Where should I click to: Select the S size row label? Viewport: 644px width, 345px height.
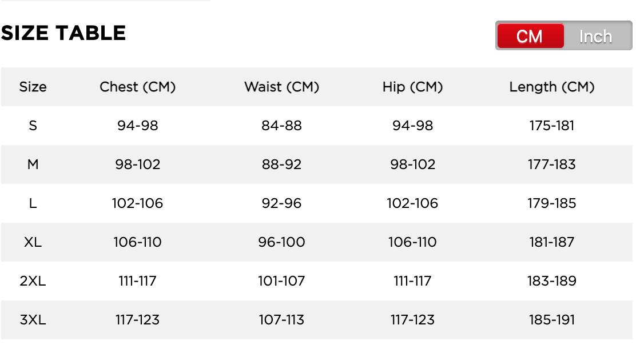pyautogui.click(x=33, y=126)
